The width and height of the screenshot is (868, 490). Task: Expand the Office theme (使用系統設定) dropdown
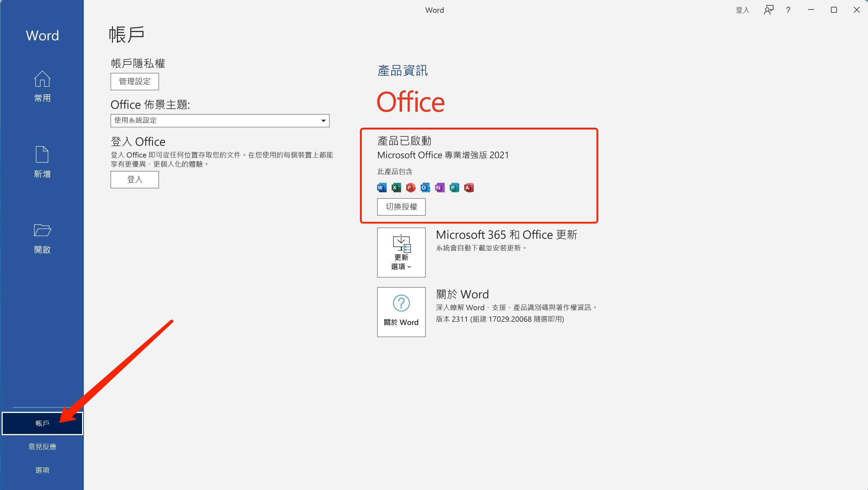(220, 121)
